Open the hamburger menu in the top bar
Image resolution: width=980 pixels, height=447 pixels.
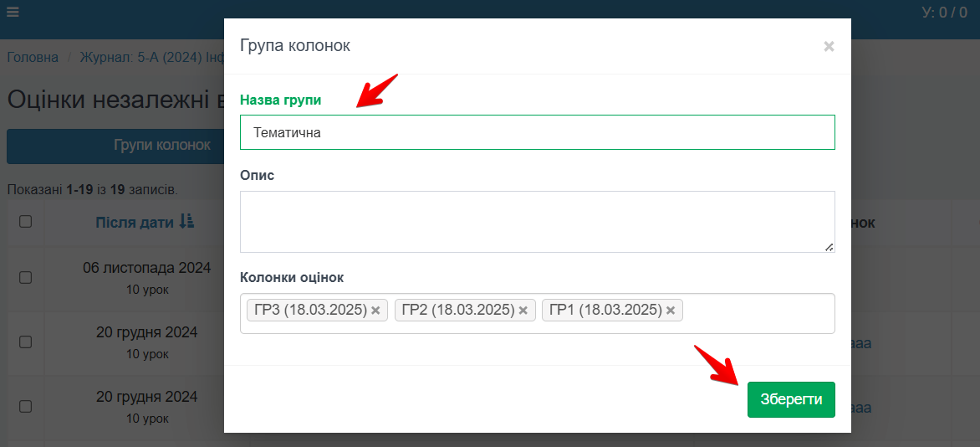13,13
